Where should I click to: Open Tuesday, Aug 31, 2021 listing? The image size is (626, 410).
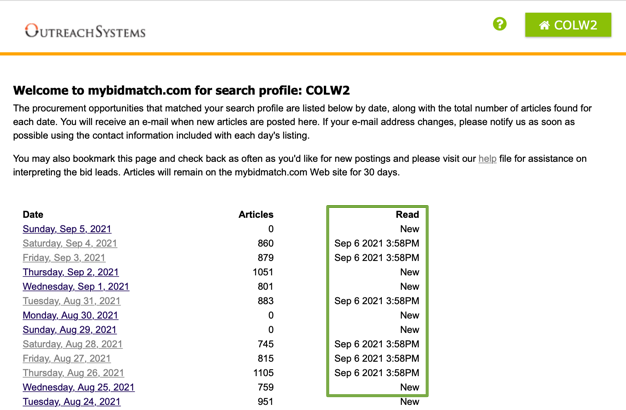(x=71, y=301)
